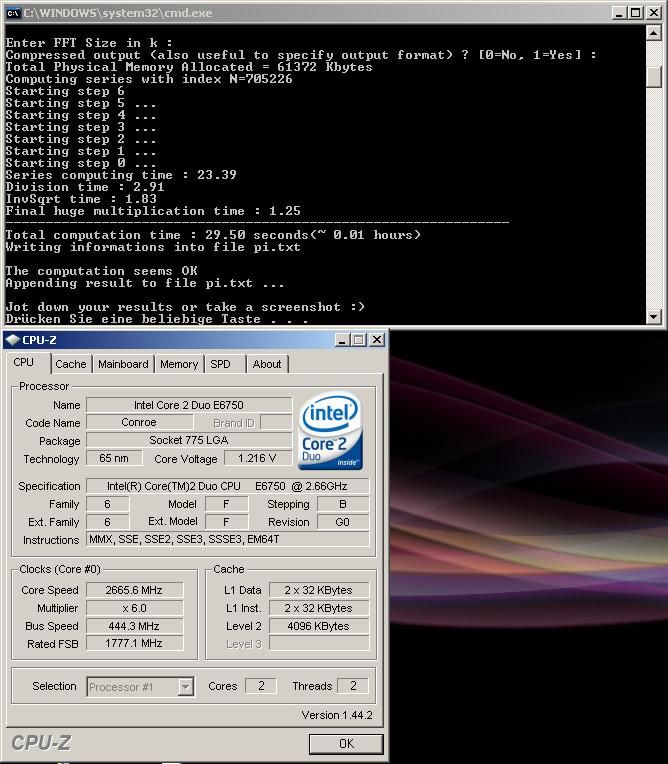
Task: Open the Memory tab
Action: (179, 364)
